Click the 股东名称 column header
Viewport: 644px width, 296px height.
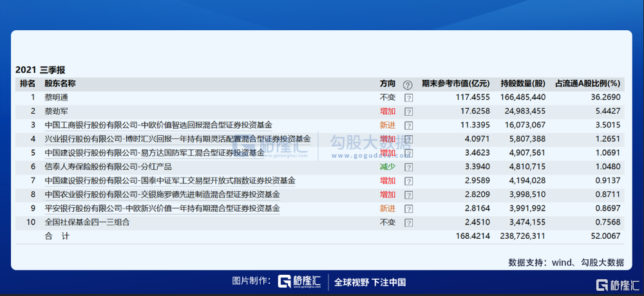60,84
